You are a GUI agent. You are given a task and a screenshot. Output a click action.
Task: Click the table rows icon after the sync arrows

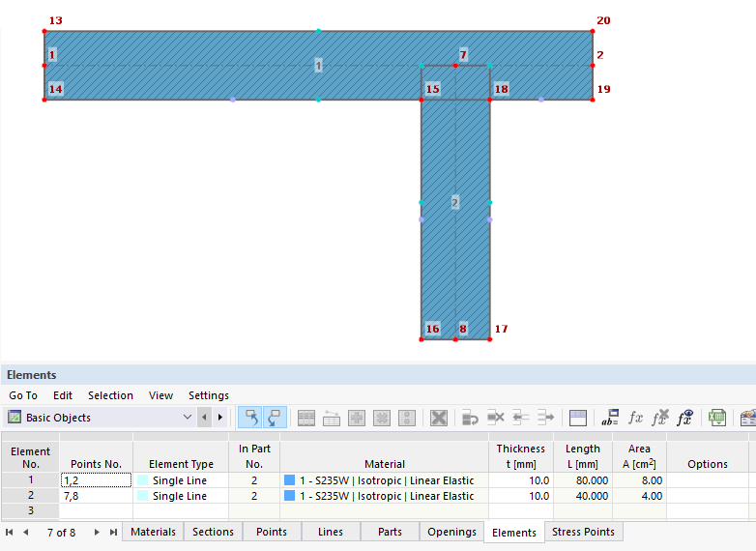click(x=306, y=418)
